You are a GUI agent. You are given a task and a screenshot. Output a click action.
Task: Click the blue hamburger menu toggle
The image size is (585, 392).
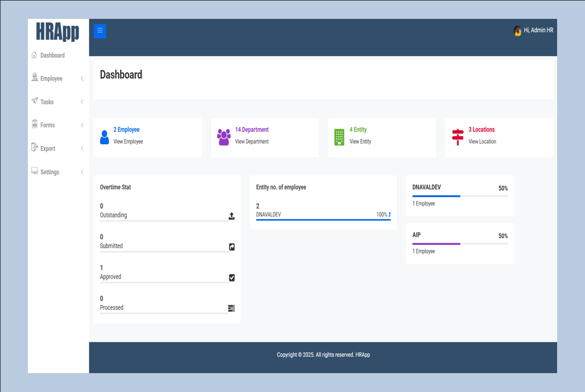click(100, 31)
